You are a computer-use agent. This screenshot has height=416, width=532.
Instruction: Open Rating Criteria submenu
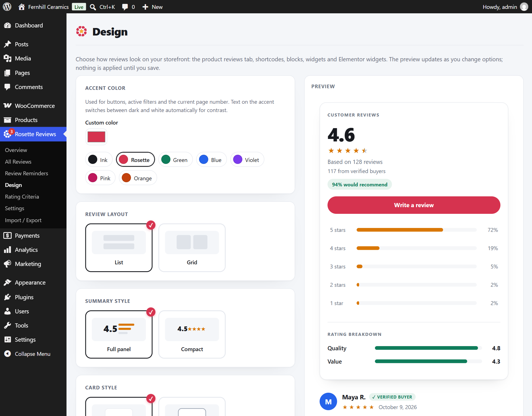pos(22,197)
